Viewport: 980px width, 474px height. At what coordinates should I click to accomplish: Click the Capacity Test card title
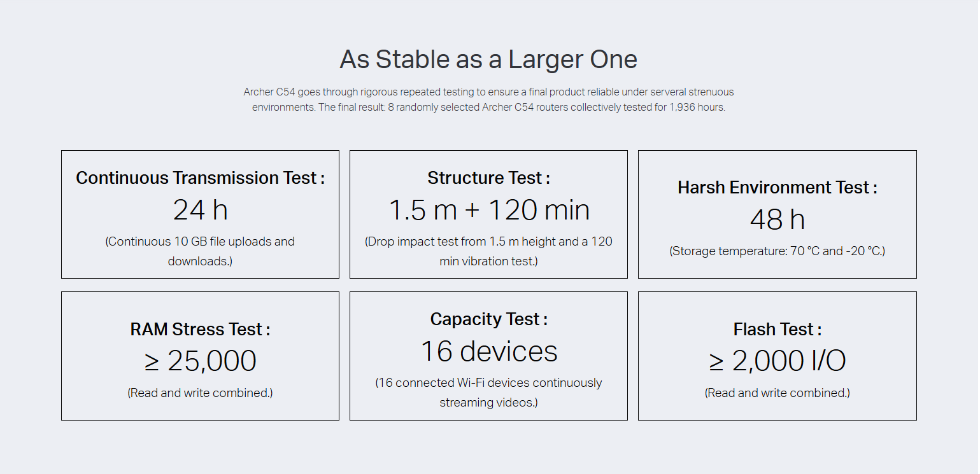click(x=488, y=319)
